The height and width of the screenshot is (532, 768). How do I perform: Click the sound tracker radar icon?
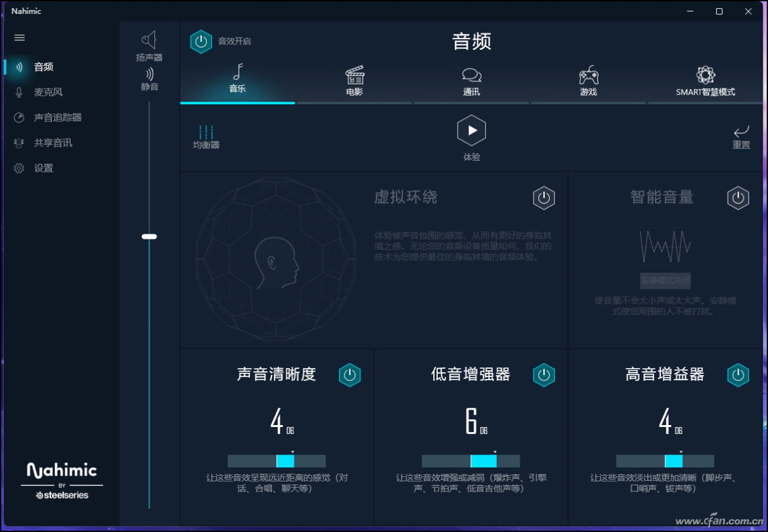point(19,118)
